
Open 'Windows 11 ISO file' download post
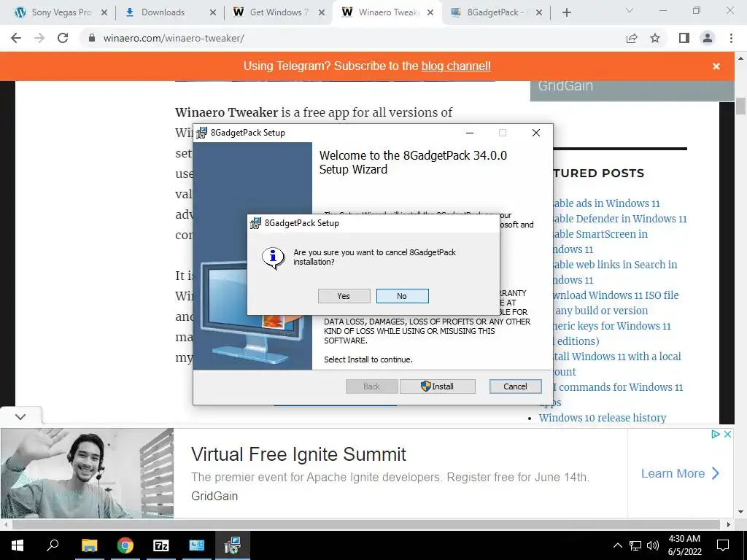coord(614,295)
